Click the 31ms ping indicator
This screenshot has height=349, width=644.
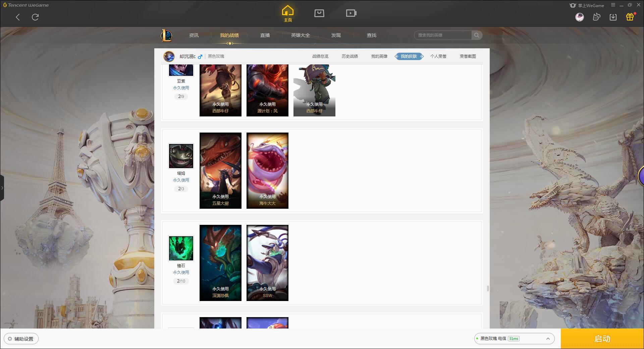(514, 339)
